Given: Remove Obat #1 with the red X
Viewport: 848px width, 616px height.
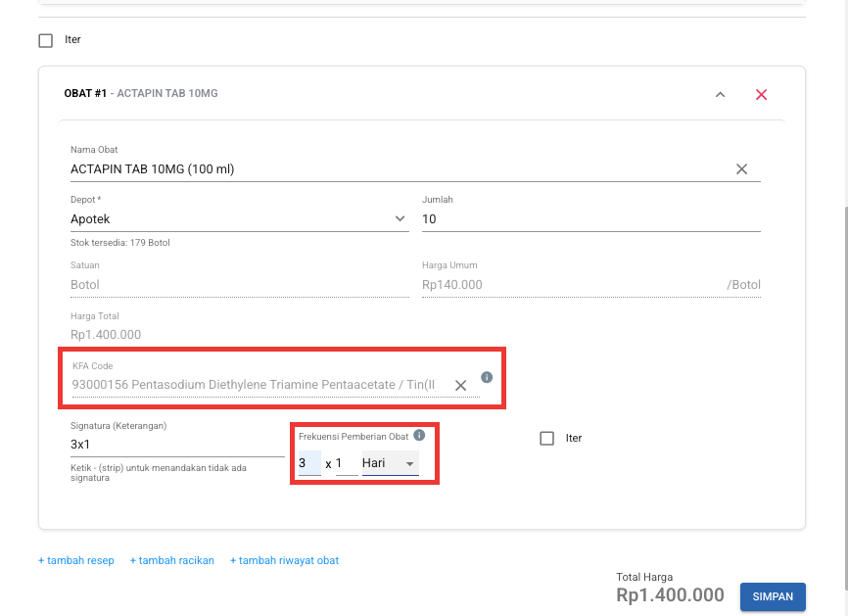Looking at the screenshot, I should 761,95.
